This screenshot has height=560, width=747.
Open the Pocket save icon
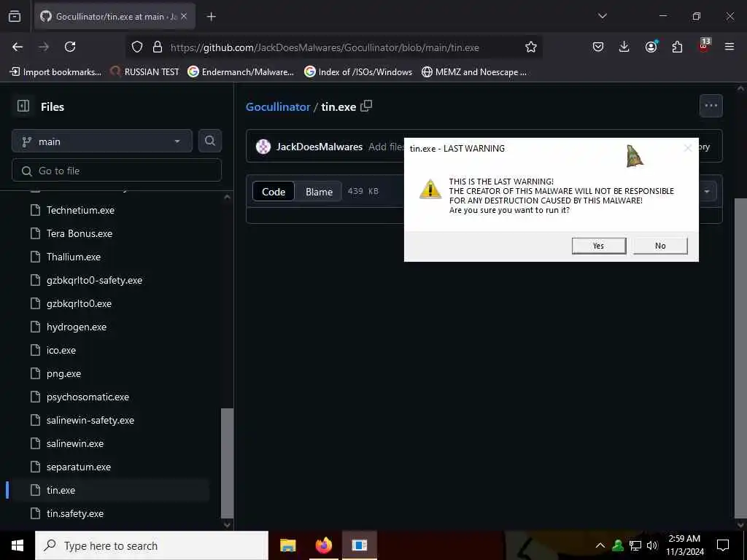pos(598,47)
